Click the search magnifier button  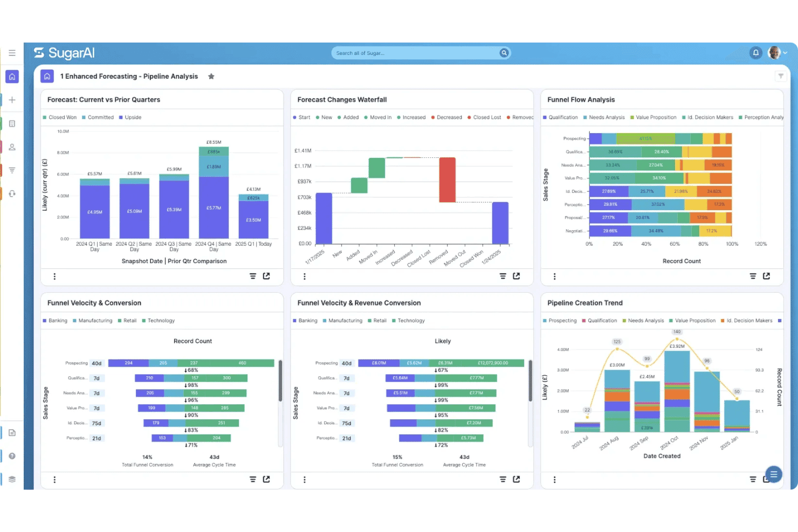pos(504,53)
